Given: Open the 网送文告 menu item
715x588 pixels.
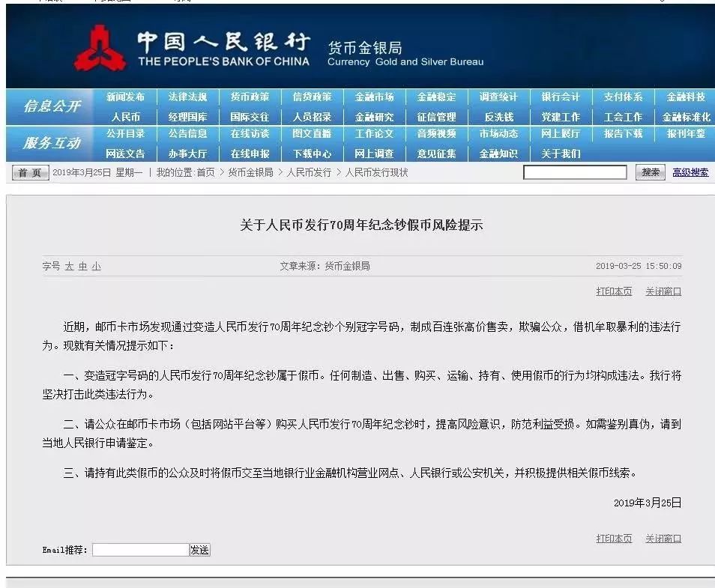Looking at the screenshot, I should point(125,154).
